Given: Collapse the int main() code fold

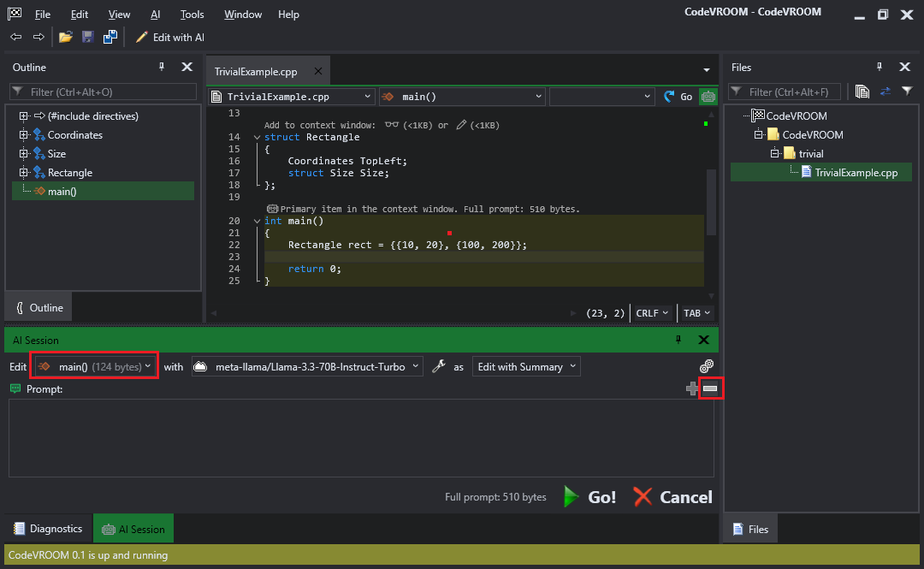Looking at the screenshot, I should [x=257, y=221].
